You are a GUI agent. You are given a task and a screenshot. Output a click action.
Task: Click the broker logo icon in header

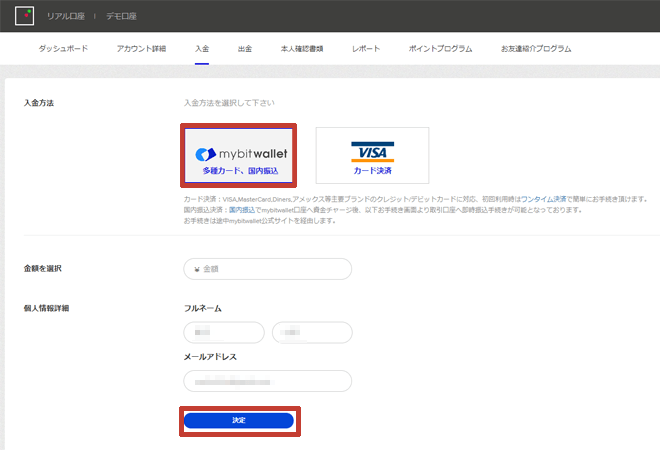point(24,16)
